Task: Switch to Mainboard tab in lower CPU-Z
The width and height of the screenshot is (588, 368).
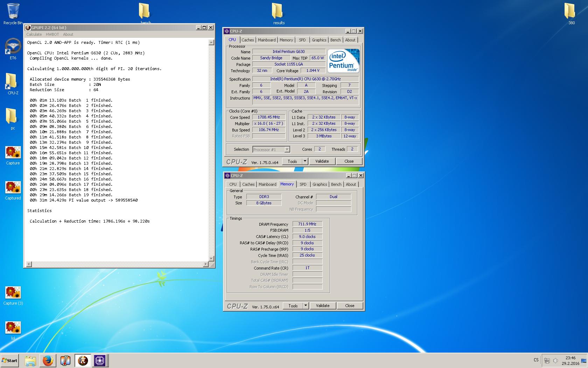Action: [x=267, y=184]
